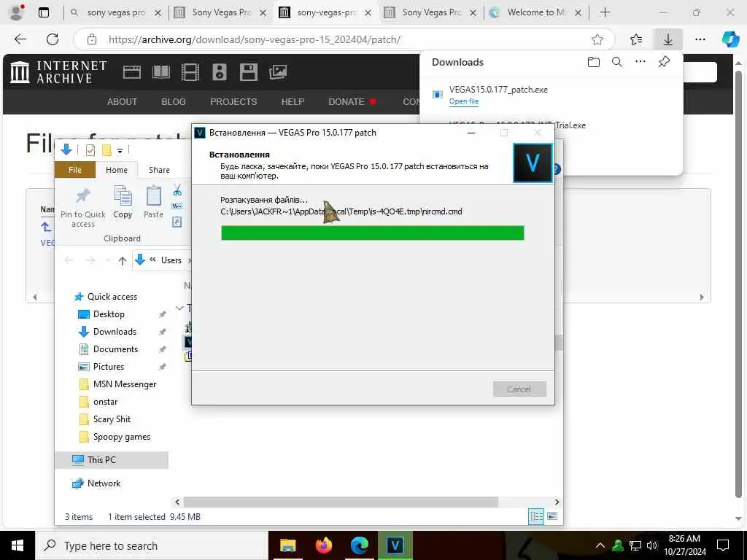Open the ABOUT link on Internet Archive

pyautogui.click(x=122, y=102)
